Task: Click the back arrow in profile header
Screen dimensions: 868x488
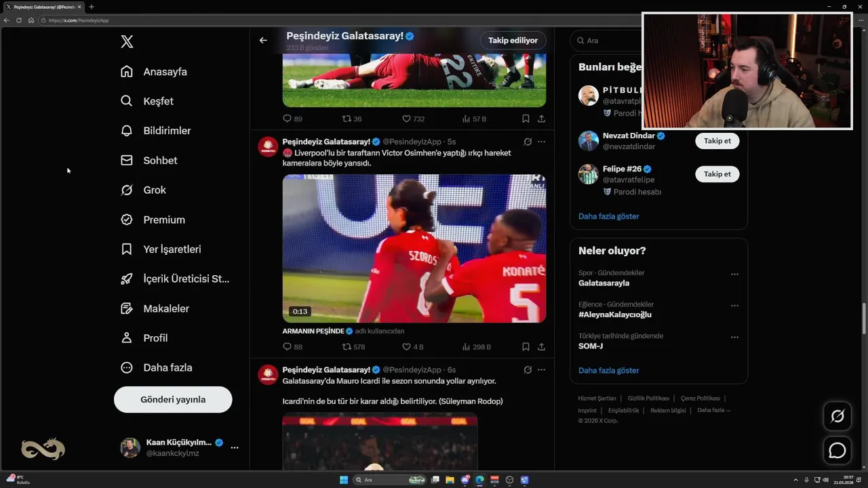Action: [x=263, y=40]
